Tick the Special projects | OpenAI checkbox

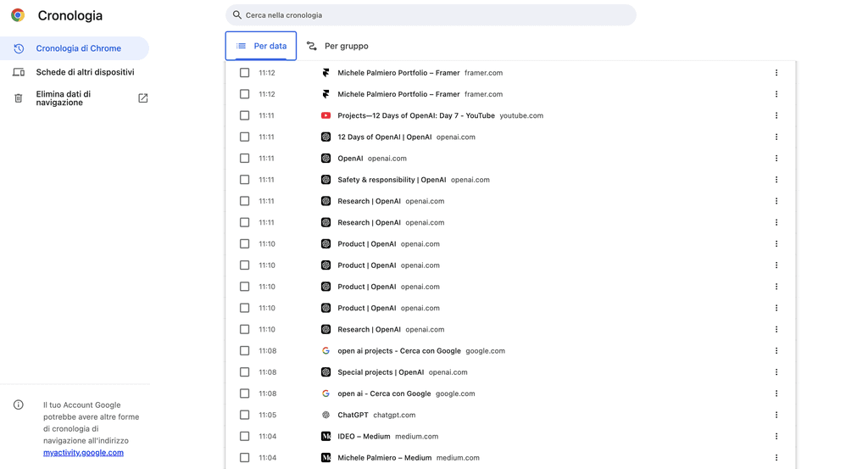244,372
